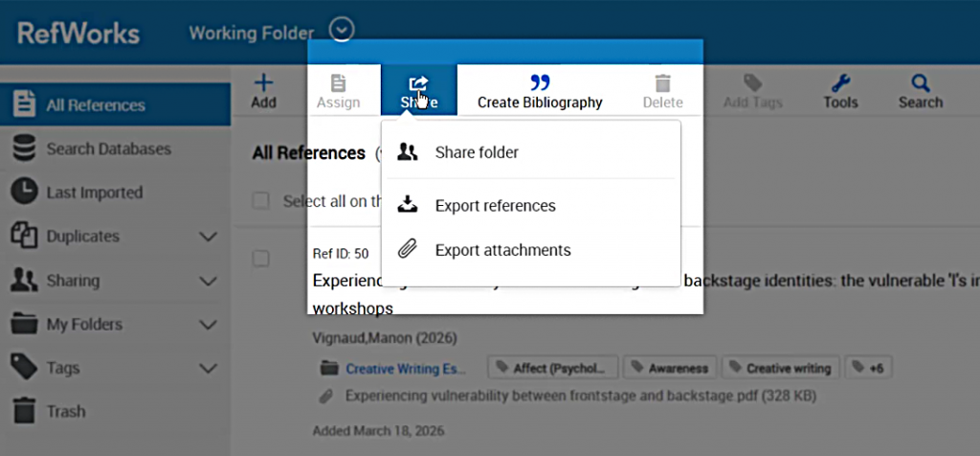Choose Export references from the menu
Screen dimensions: 980x456
[x=494, y=205]
